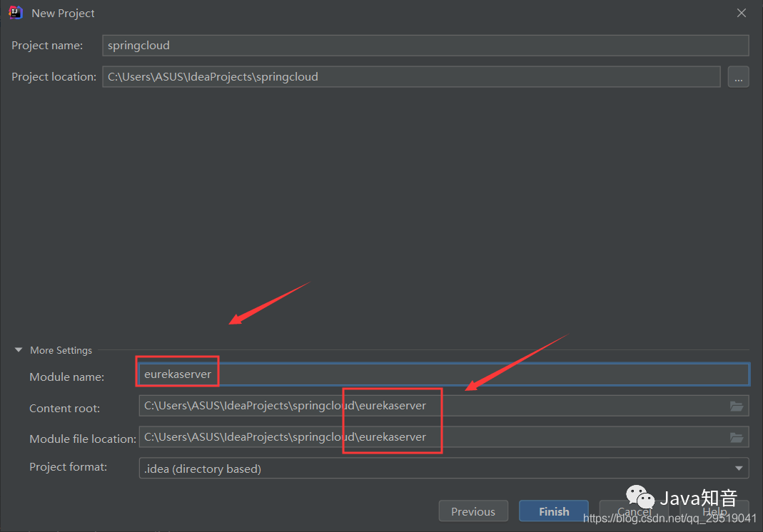Browse folder for Module file location
This screenshot has width=763, height=532.
pos(737,438)
